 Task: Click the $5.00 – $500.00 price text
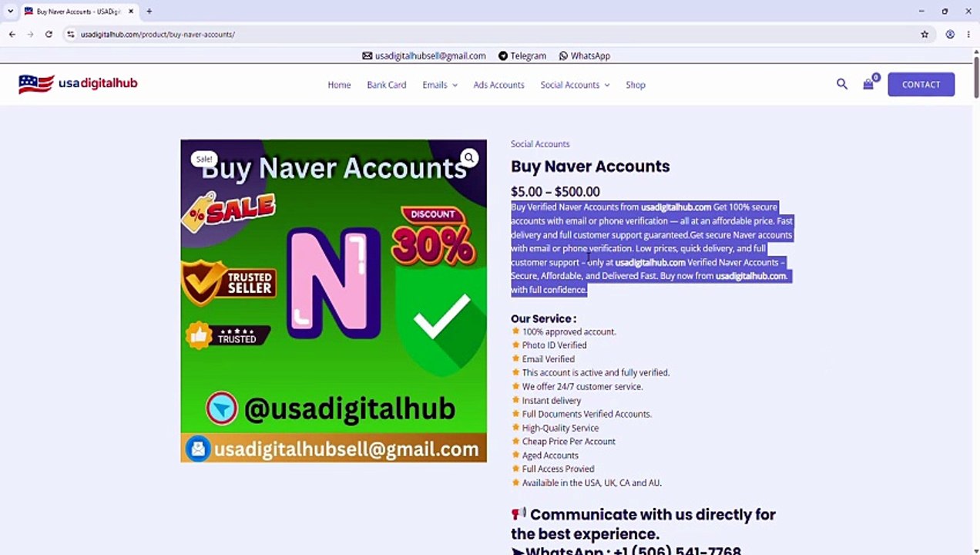click(x=555, y=192)
